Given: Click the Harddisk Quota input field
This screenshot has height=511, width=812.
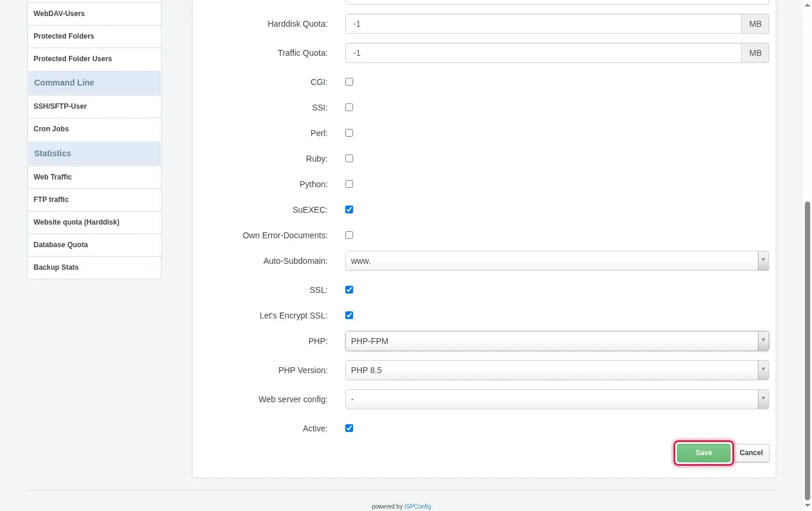Looking at the screenshot, I should 543,24.
